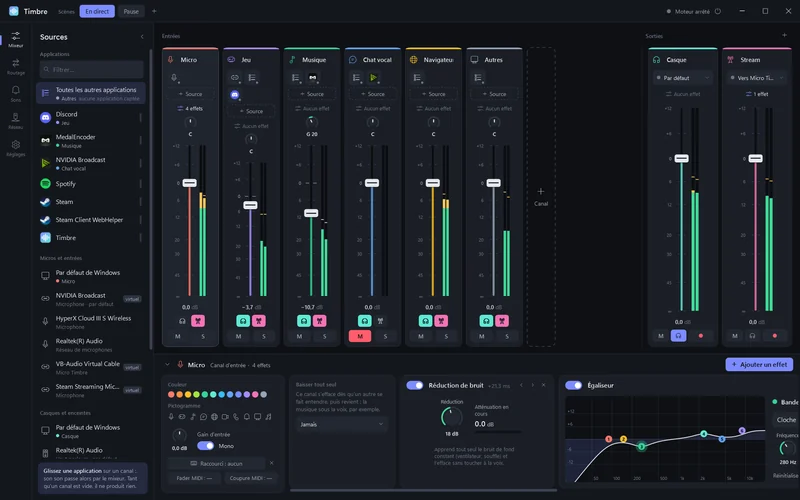Click the Réduction knob at 18 dB
This screenshot has width=800, height=500.
pos(452,417)
